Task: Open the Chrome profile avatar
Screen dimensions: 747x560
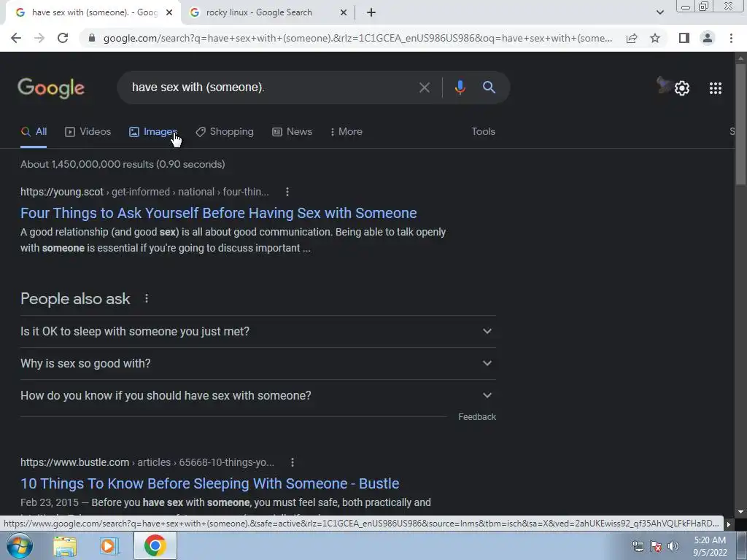Action: pos(708,38)
